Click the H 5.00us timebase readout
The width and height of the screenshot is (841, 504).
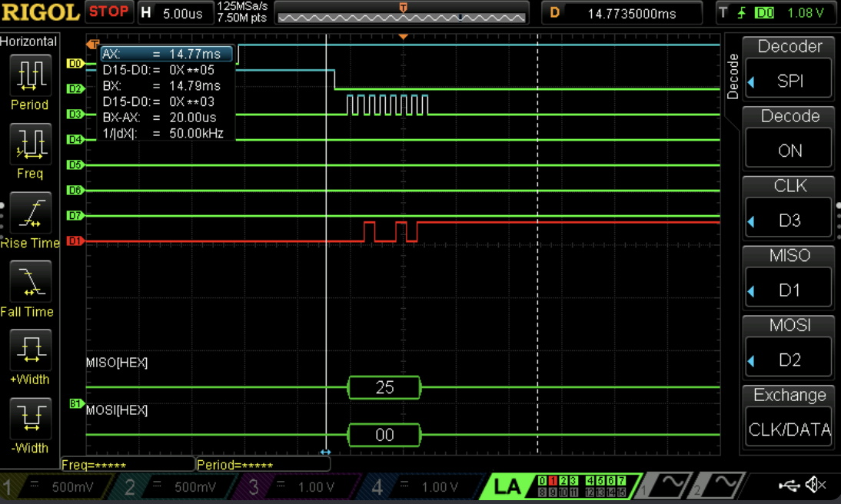pos(176,13)
